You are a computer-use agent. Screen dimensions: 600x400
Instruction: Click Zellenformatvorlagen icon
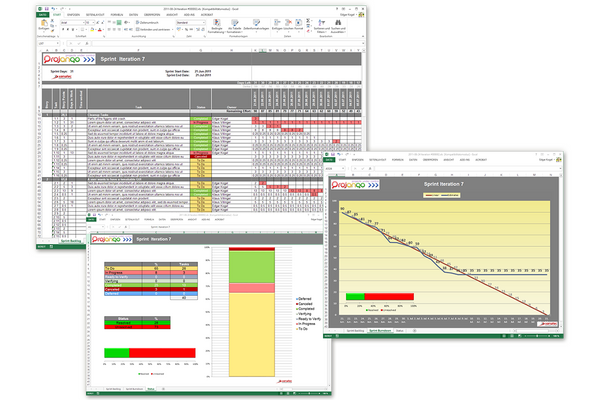pos(256,24)
